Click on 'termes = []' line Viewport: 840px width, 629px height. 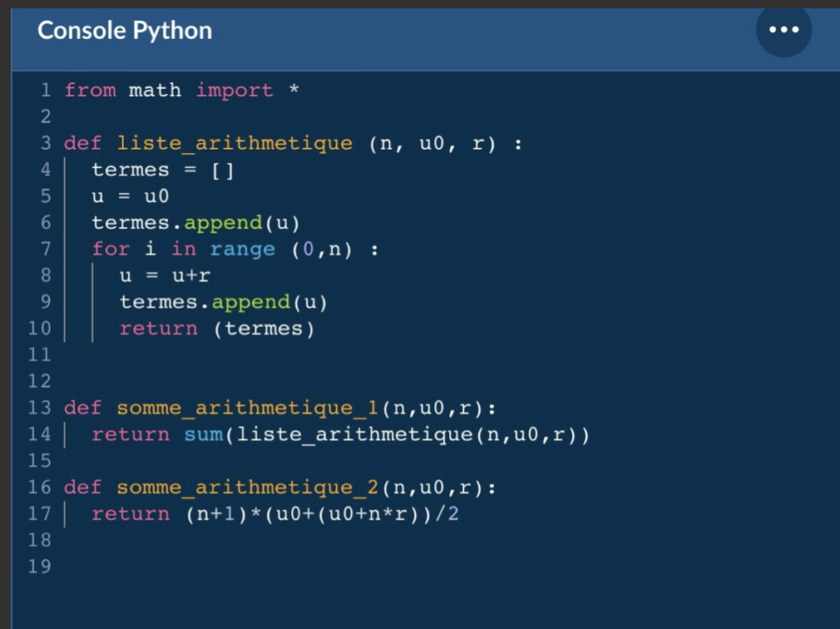point(163,170)
